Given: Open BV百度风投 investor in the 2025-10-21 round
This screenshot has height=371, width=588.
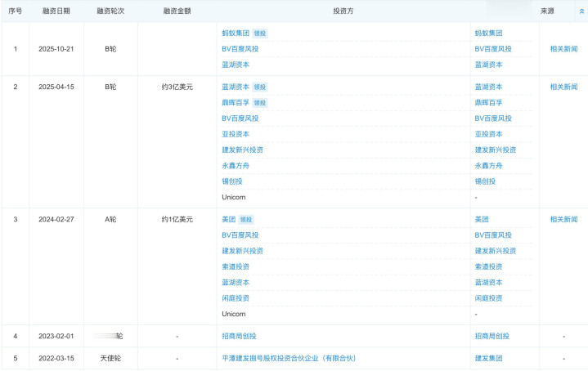Looking at the screenshot, I should pos(240,49).
